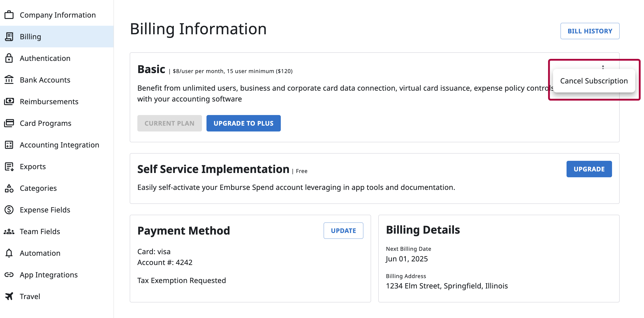This screenshot has height=318, width=644.
Task: Select the Billing sidebar item
Action: tap(30, 37)
